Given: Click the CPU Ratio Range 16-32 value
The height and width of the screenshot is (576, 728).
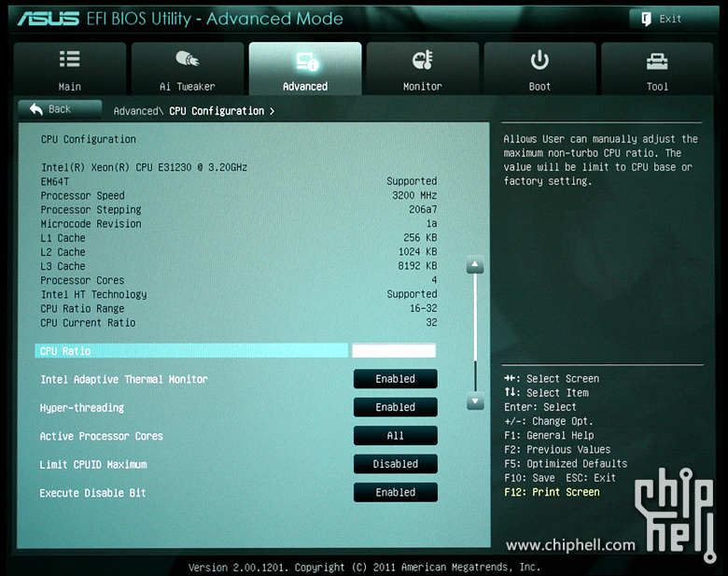Looking at the screenshot, I should tap(424, 308).
